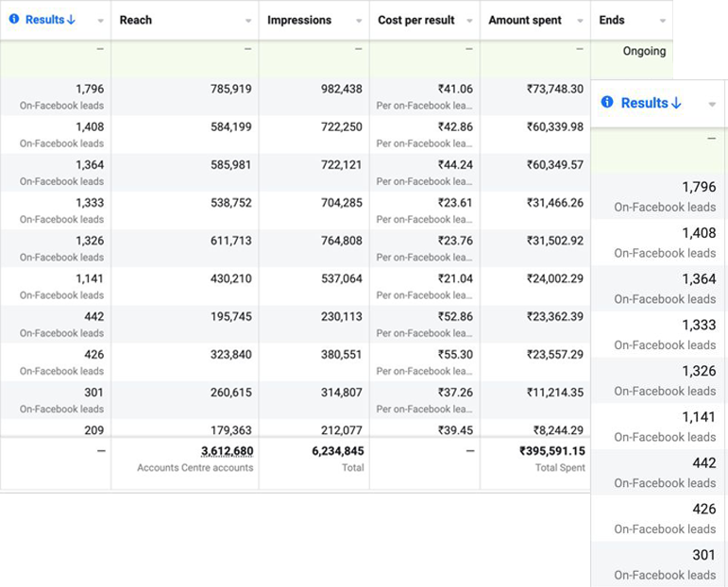
Task: Click the Cost per result header label
Action: [x=415, y=20]
